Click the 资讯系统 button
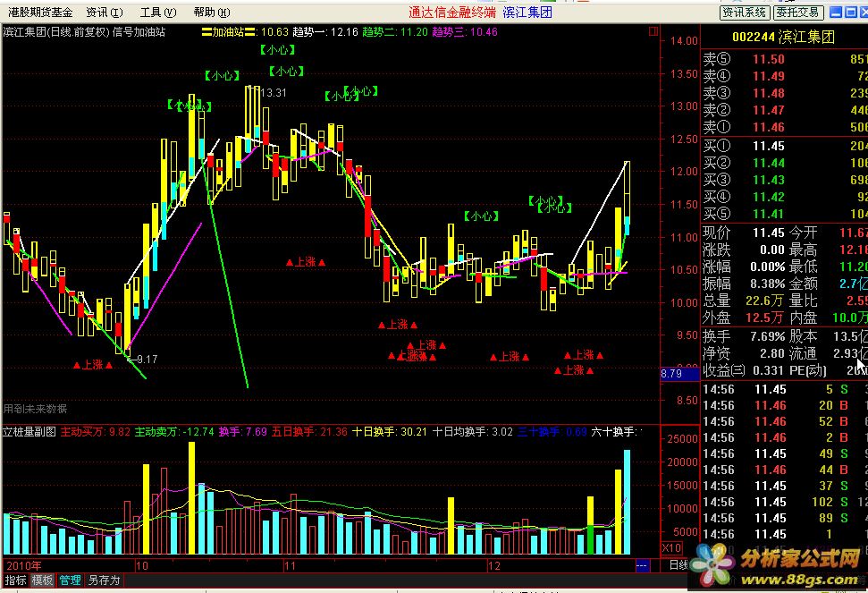Screen dimensions: 868x593 click(745, 13)
